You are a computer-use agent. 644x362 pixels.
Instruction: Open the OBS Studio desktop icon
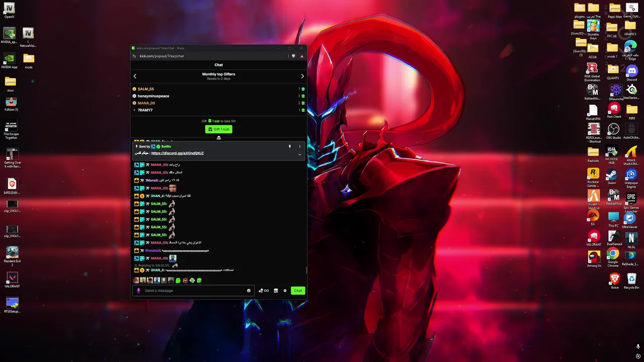(613, 132)
